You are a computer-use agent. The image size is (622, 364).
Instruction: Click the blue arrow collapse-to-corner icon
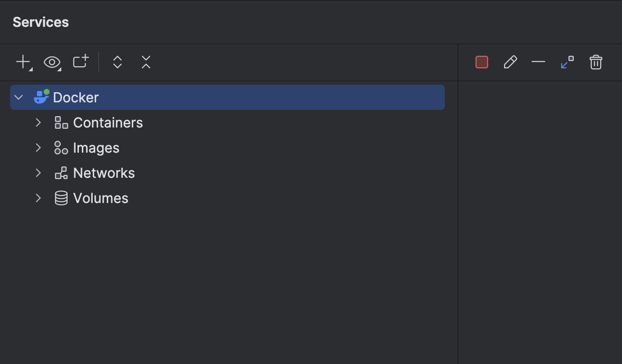point(567,62)
